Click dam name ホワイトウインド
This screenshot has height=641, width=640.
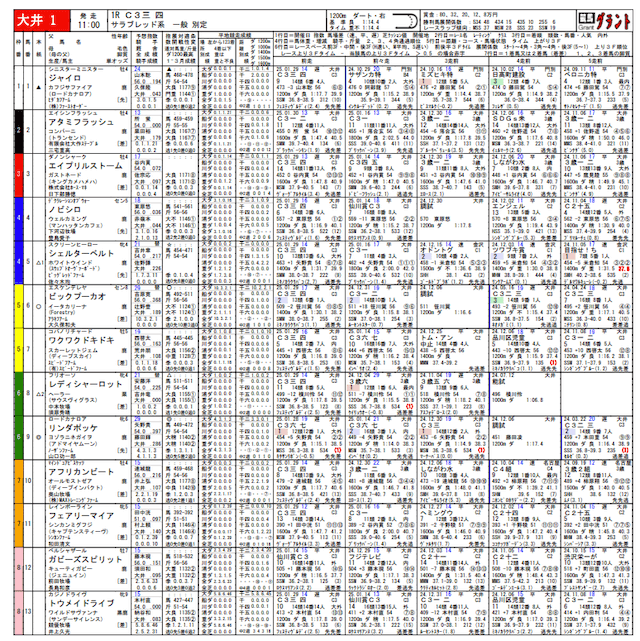(70, 262)
